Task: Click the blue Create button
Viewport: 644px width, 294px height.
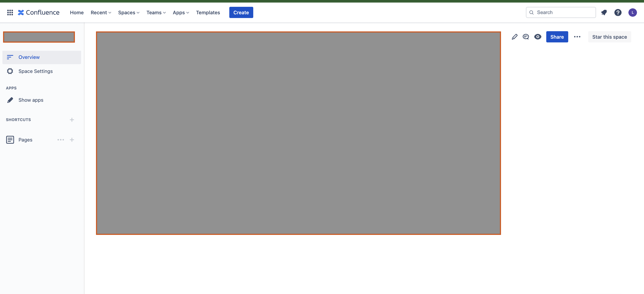Action: point(241,13)
